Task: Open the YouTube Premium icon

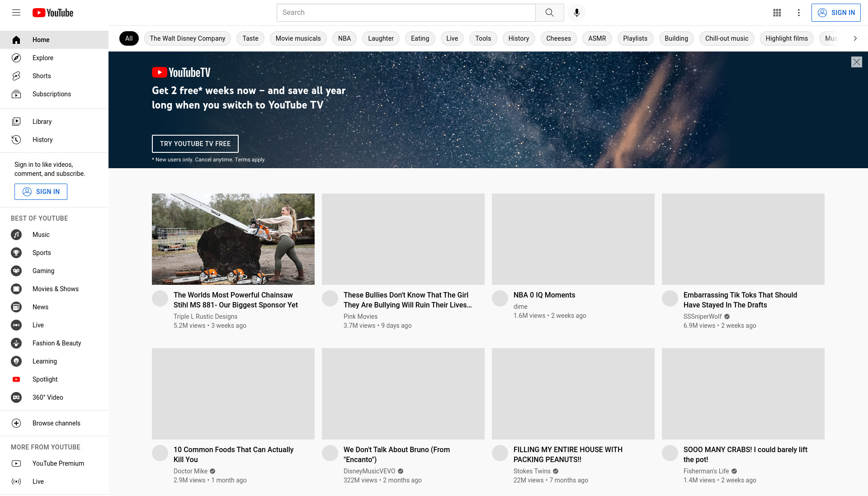Action: pos(16,463)
